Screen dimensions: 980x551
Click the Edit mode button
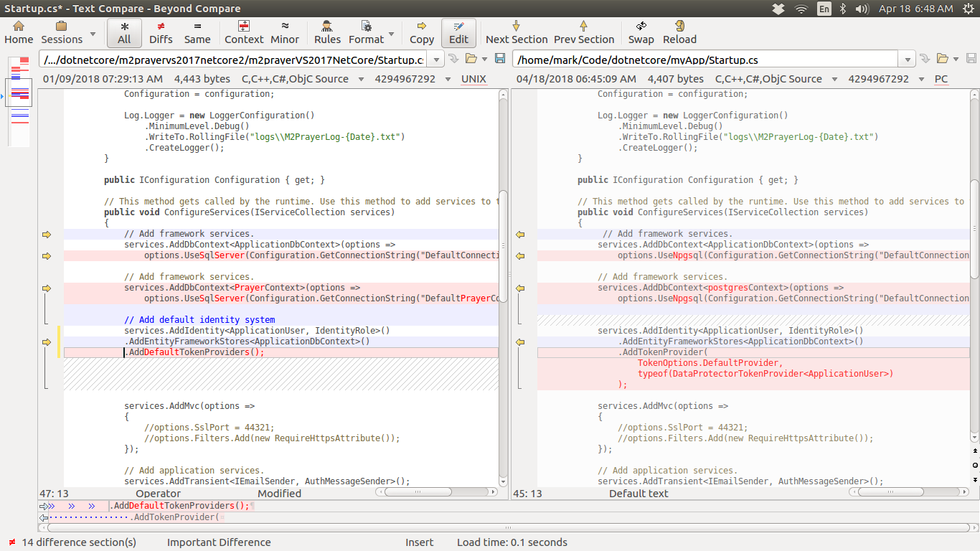458,33
